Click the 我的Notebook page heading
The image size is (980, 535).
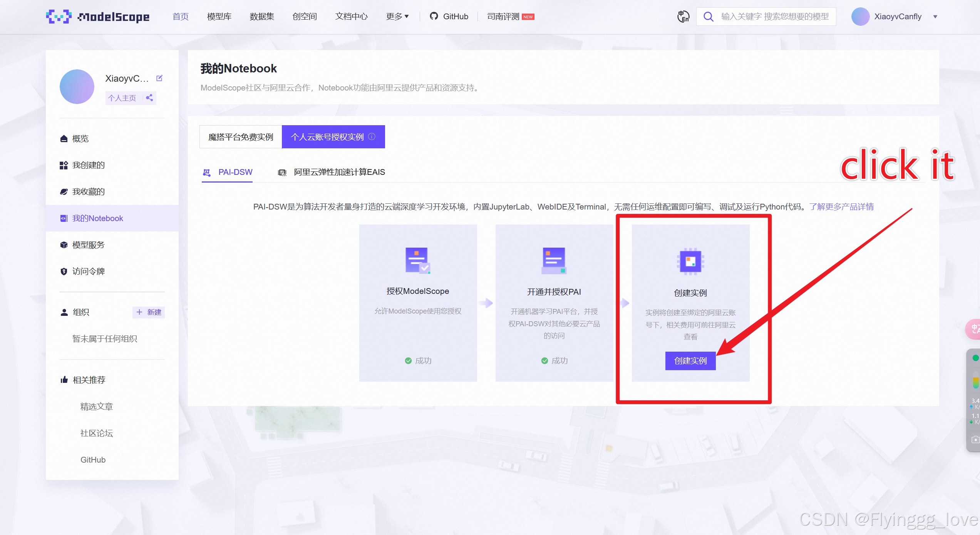(x=239, y=69)
